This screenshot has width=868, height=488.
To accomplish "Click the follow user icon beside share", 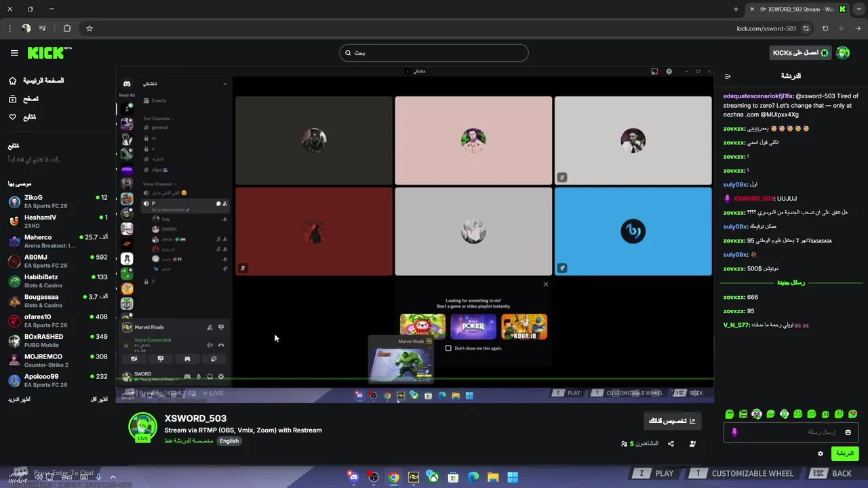I will (x=692, y=444).
